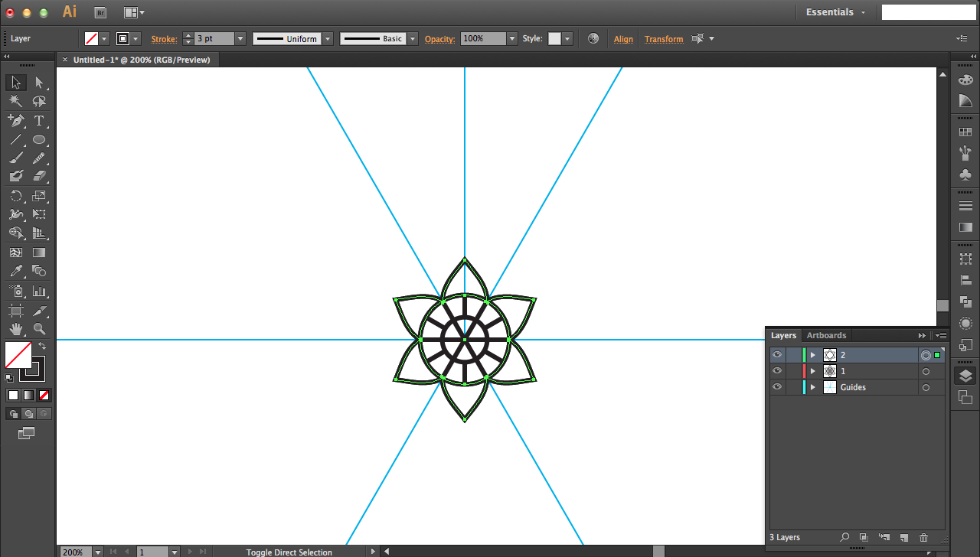This screenshot has height=557, width=980.
Task: Select the Shape Builder tool
Action: [x=16, y=233]
